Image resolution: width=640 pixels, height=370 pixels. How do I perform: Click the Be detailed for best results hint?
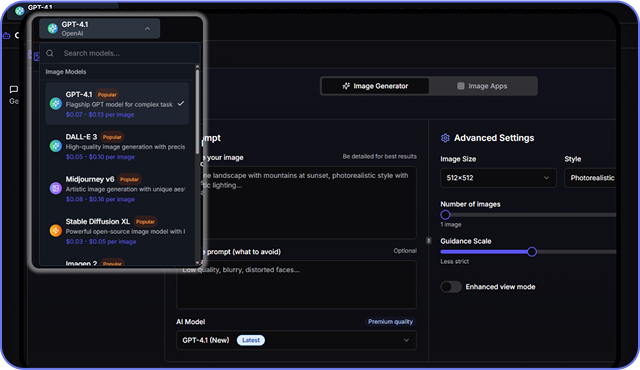point(380,157)
